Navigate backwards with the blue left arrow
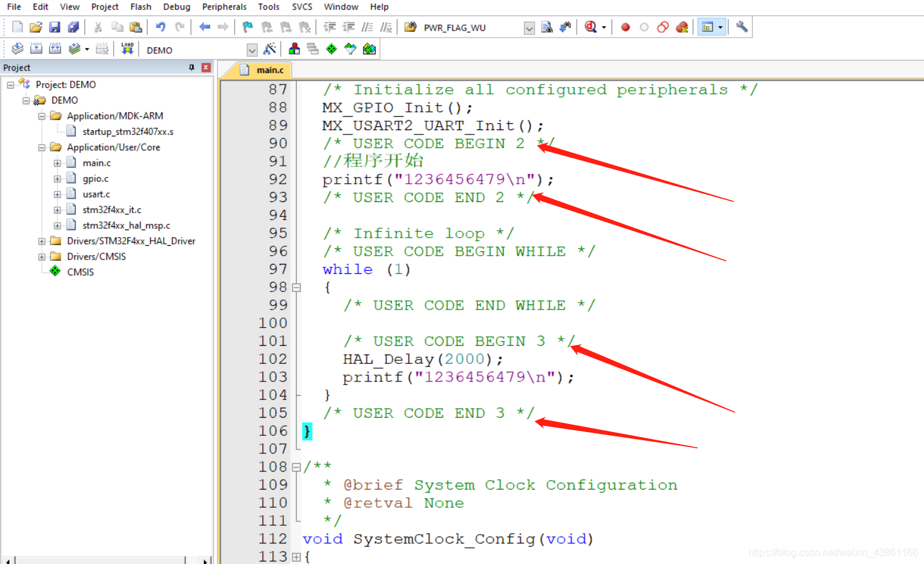Image resolution: width=924 pixels, height=564 pixels. click(x=204, y=27)
